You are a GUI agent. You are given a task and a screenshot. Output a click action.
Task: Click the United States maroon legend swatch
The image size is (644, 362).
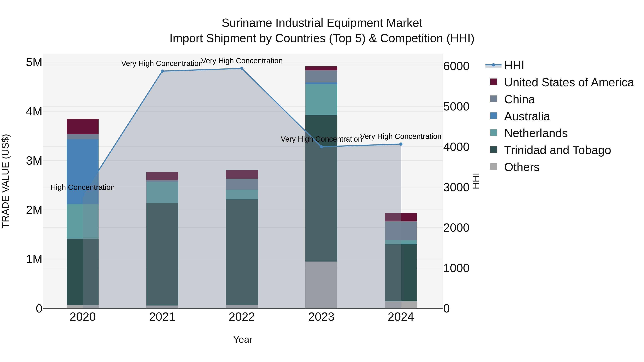click(x=493, y=82)
